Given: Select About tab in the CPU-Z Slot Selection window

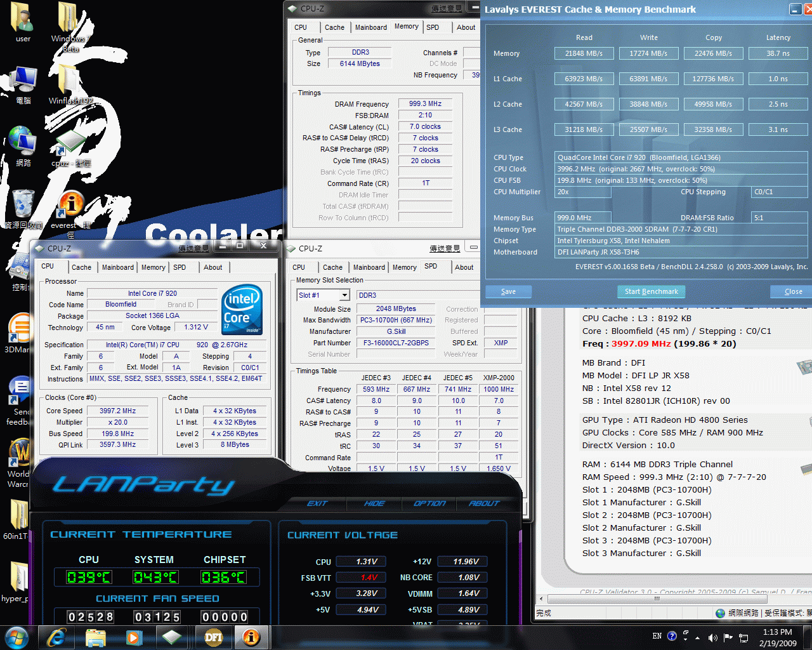Looking at the screenshot, I should (464, 267).
